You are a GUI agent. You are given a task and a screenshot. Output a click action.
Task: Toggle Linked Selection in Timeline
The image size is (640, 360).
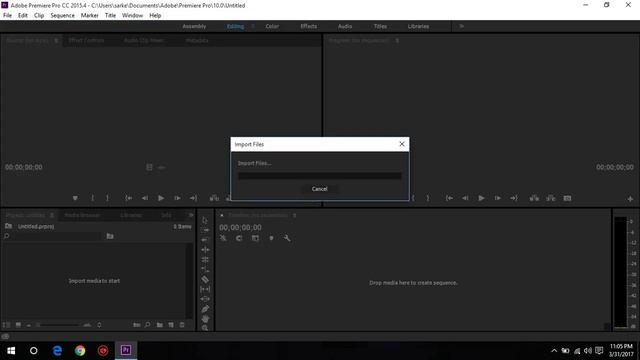255,238
